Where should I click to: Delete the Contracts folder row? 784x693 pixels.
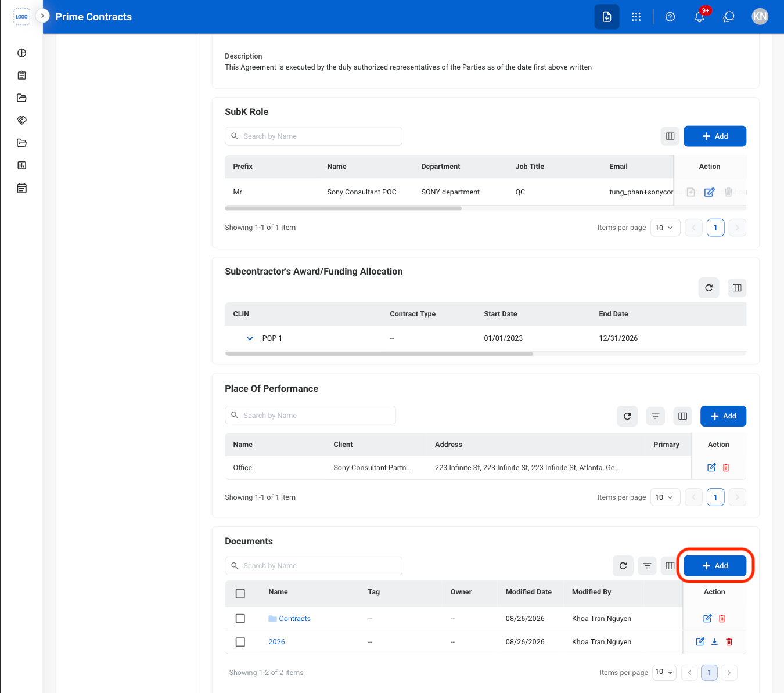(722, 619)
